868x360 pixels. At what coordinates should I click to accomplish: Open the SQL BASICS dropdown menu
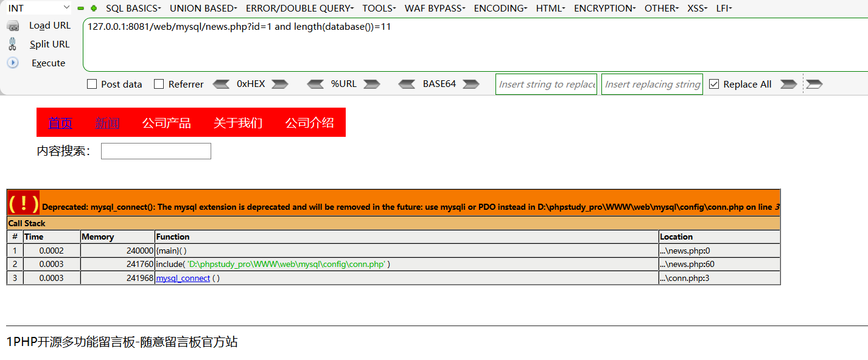133,9
